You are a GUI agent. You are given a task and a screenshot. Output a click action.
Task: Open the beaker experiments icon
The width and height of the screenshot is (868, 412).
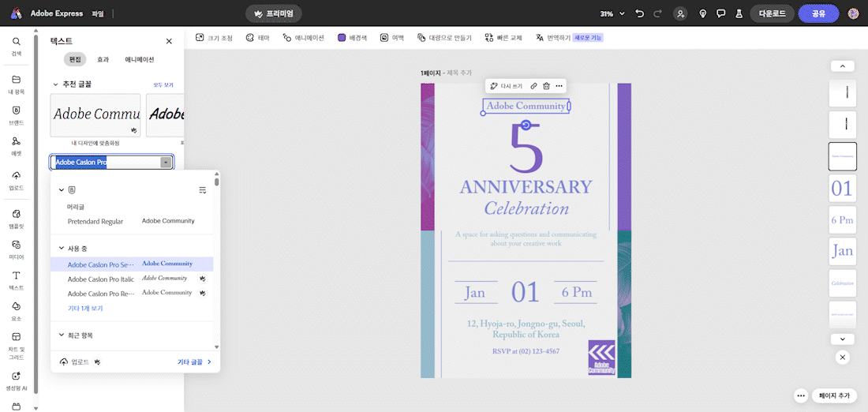[x=738, y=14]
